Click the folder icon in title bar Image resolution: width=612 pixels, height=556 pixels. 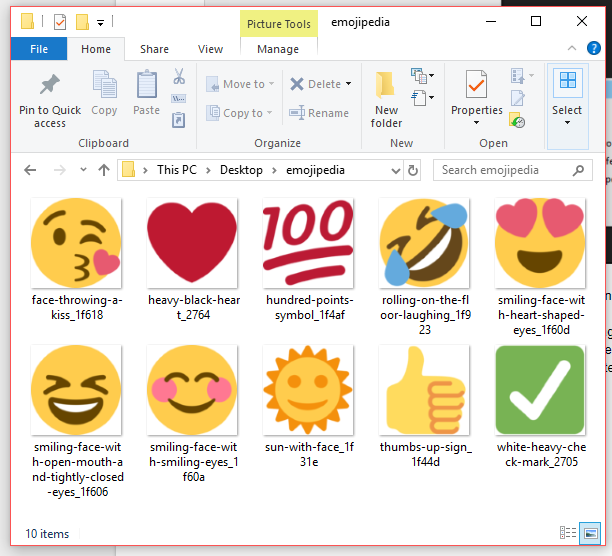coord(27,21)
